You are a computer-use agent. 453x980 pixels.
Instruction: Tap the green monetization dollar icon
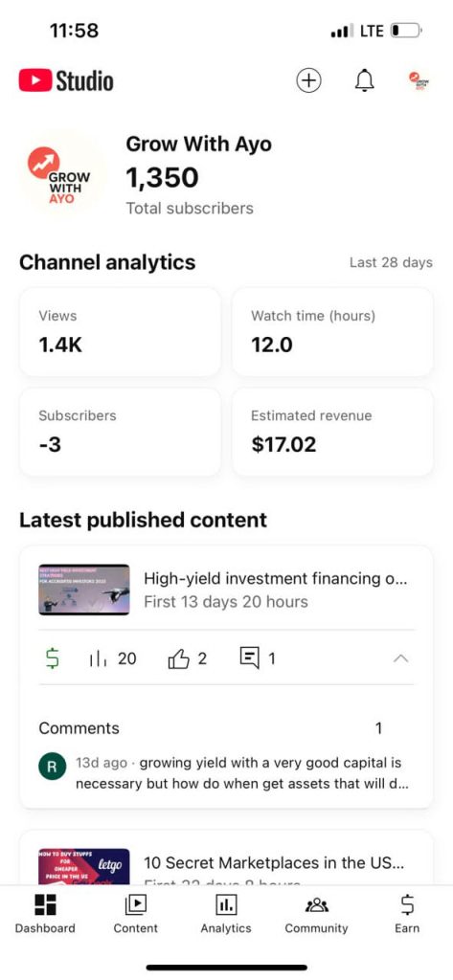(54, 658)
